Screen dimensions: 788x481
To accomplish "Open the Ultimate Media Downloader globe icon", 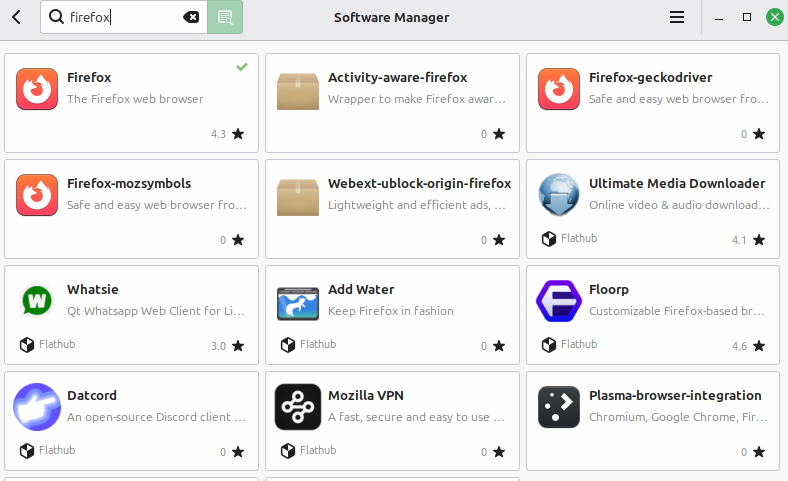I will point(558,195).
